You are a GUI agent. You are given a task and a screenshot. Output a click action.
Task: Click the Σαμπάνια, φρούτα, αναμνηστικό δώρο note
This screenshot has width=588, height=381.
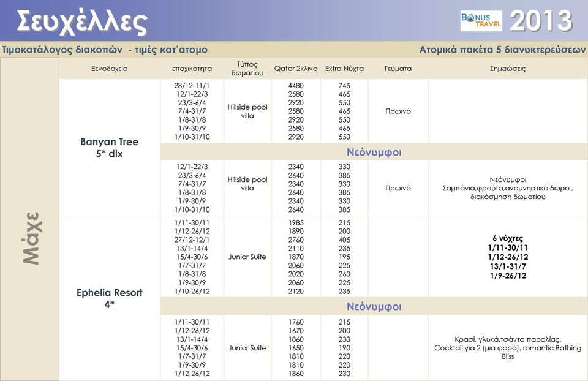pos(508,188)
